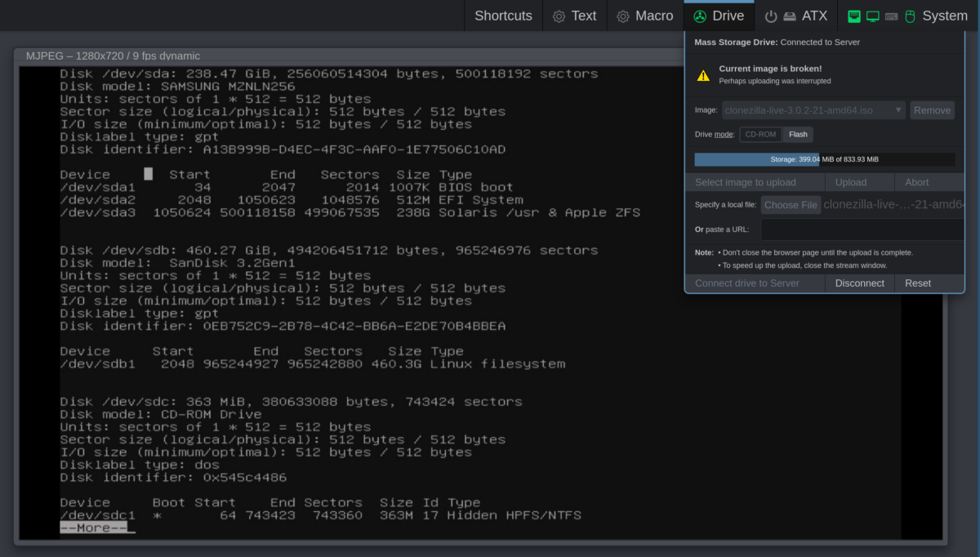Click the green monitor stream status icon
Image resolution: width=980 pixels, height=557 pixels.
coord(872,16)
